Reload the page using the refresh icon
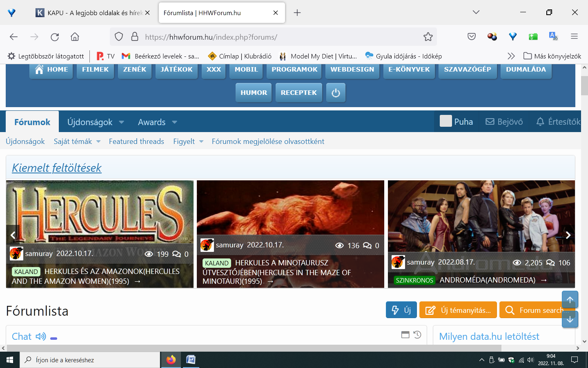The height and width of the screenshot is (368, 588). 55,37
